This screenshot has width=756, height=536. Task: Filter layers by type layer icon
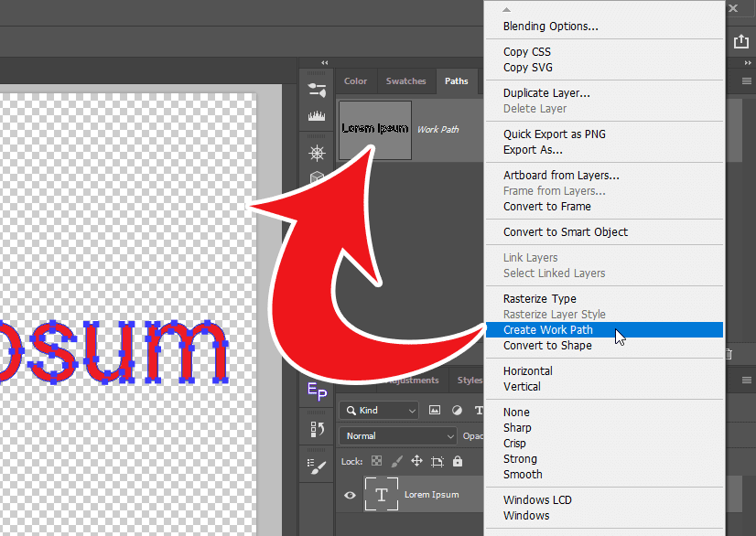(479, 410)
